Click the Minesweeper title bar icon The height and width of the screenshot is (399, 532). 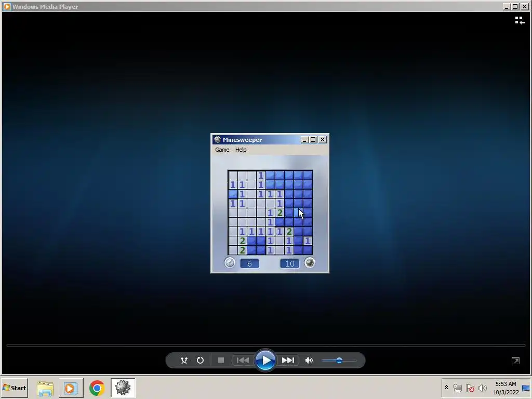point(218,139)
